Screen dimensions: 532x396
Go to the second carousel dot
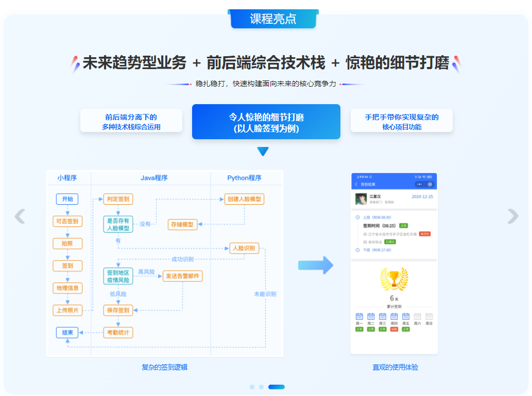coord(261,387)
